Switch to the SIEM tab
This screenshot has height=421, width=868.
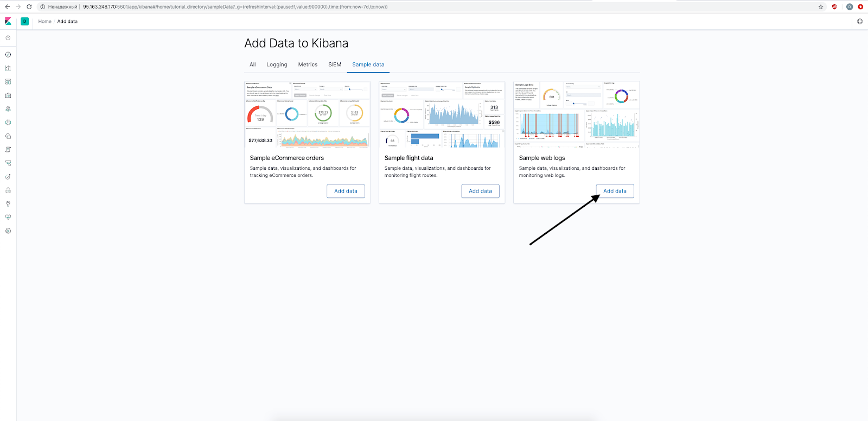(x=335, y=65)
